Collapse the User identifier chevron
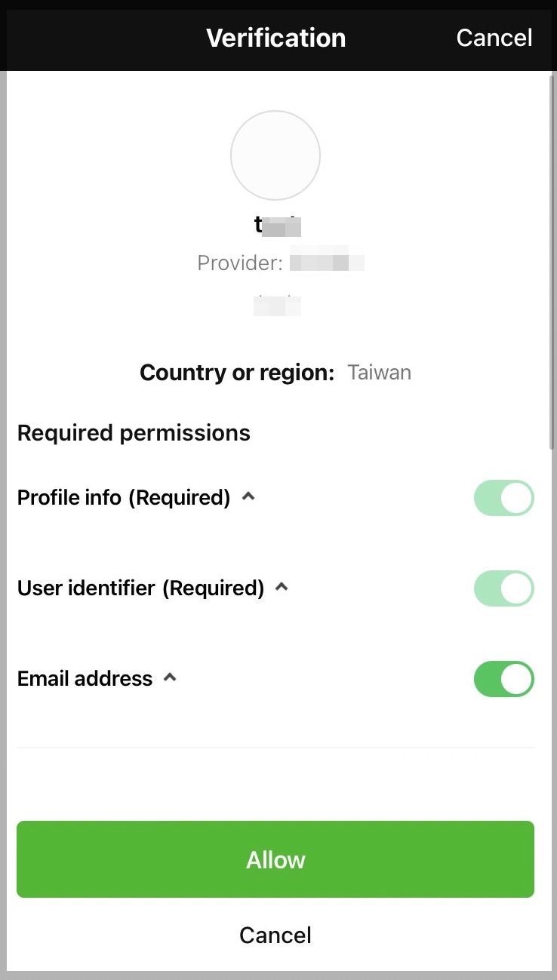 [x=282, y=586]
